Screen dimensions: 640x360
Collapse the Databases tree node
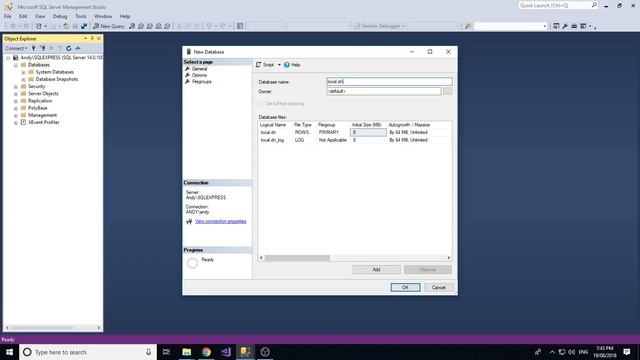[x=16, y=65]
